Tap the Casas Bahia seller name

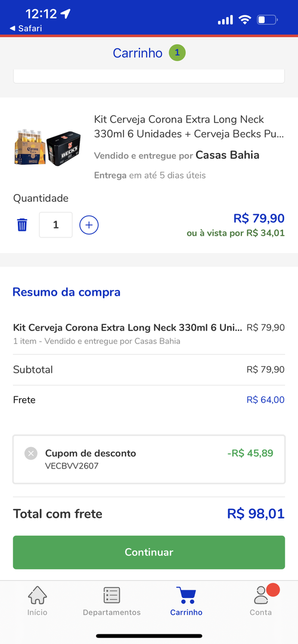227,155
